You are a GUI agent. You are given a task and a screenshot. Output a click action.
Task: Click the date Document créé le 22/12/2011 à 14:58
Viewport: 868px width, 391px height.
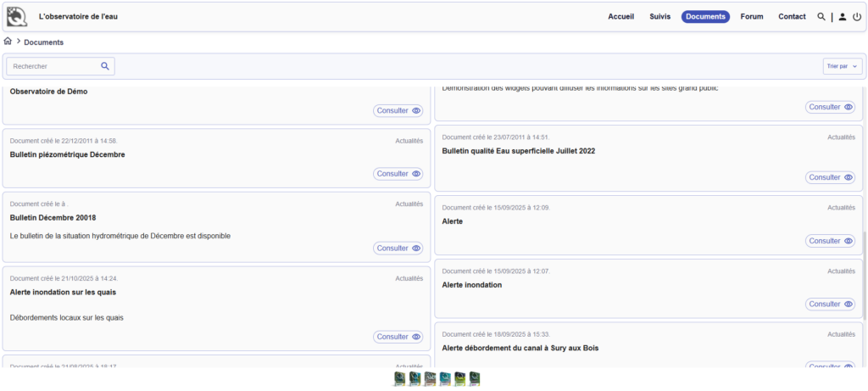point(64,141)
